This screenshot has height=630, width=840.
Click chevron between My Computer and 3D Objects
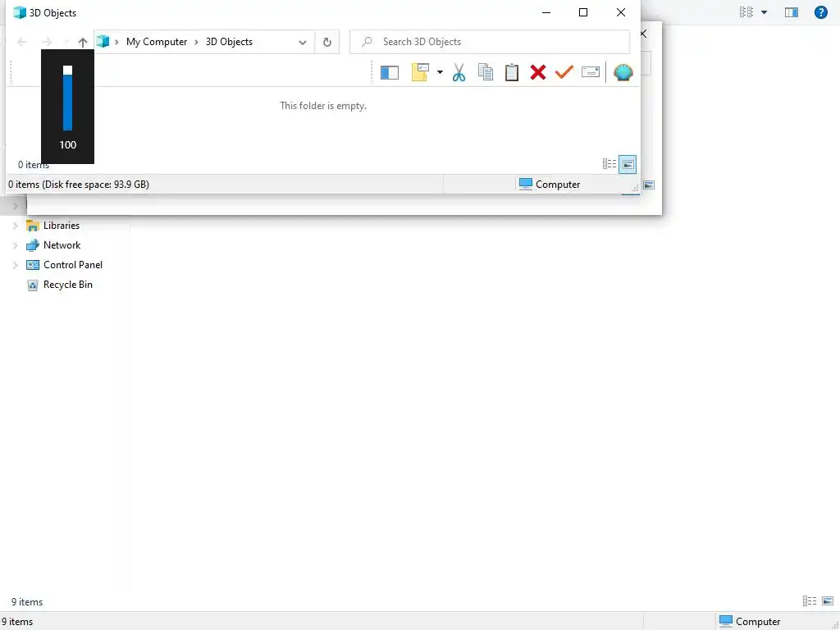(197, 42)
